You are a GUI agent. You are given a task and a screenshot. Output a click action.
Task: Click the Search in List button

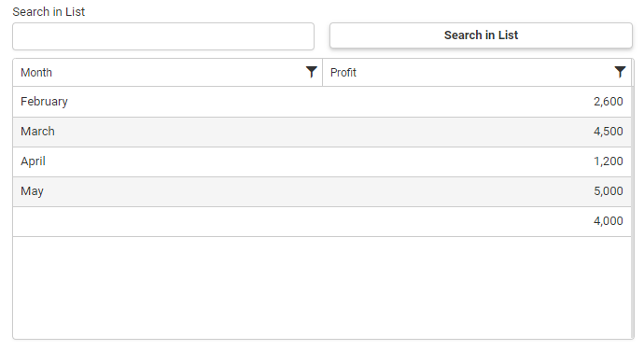481,35
